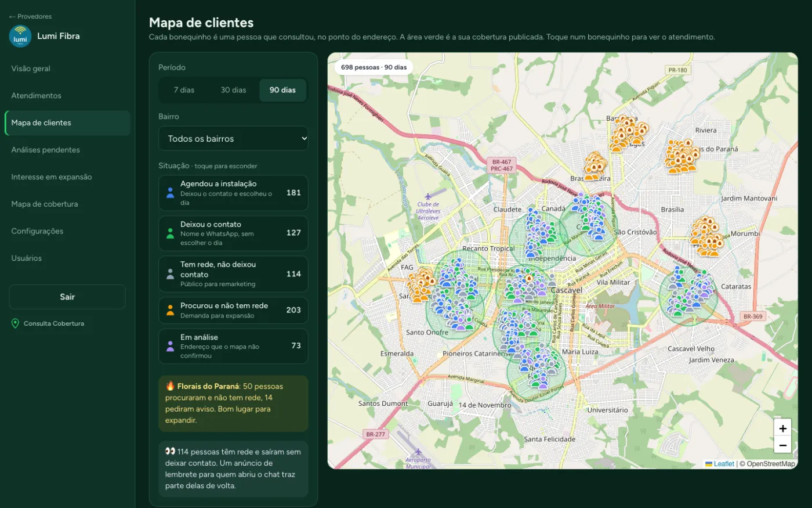Hide the Deixou o contato status filter

(233, 233)
